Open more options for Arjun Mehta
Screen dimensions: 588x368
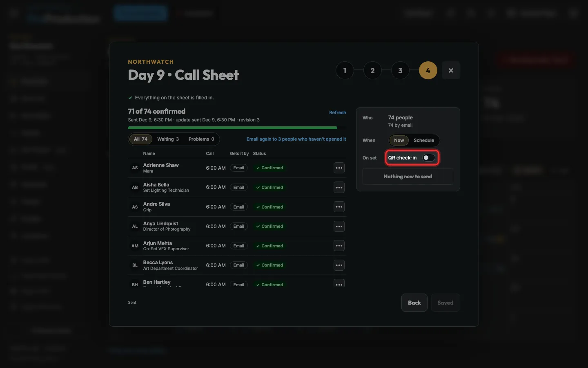(339, 246)
